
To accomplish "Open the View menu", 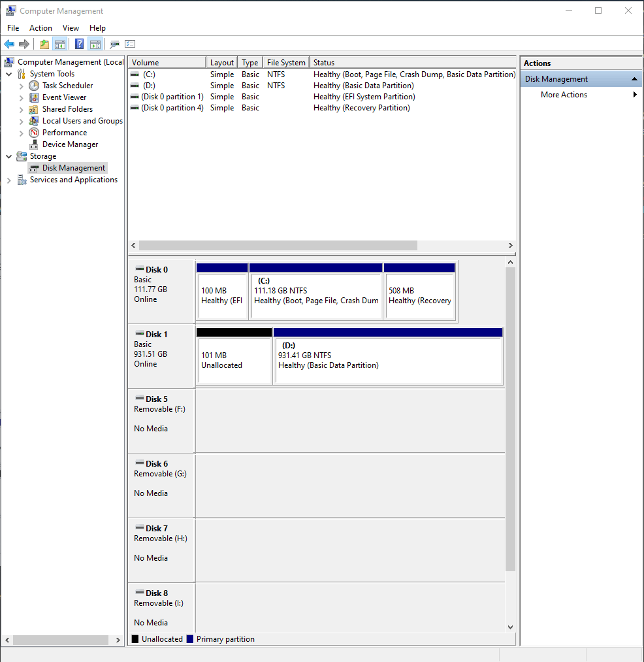I will click(x=71, y=28).
